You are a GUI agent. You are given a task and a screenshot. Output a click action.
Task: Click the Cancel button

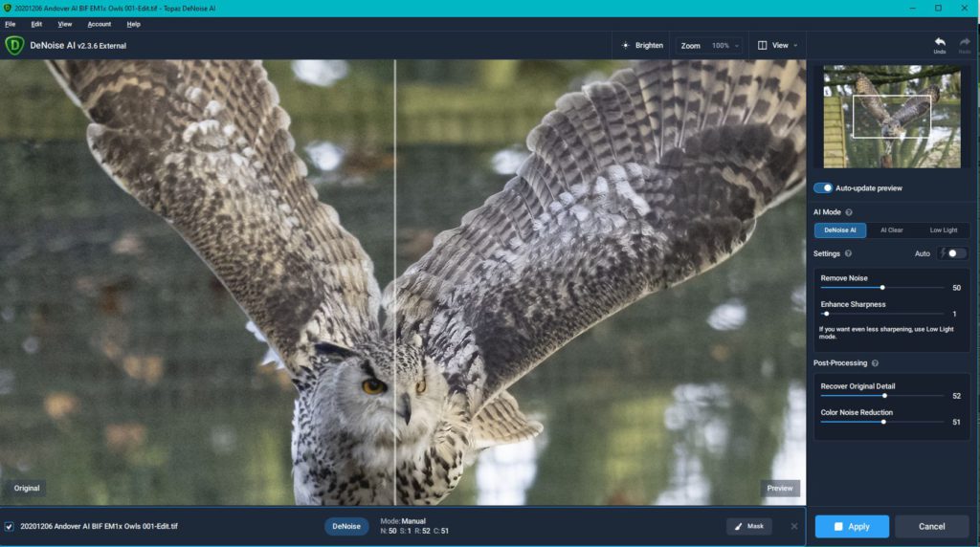coord(931,526)
